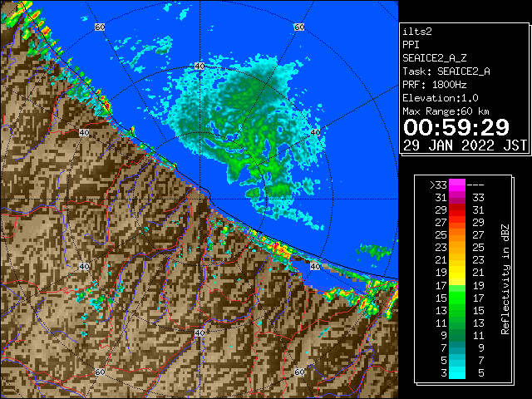Pick the yellow legend swatch for 19–21 dBZ
Screen dimensions: 532x399
tap(457, 273)
